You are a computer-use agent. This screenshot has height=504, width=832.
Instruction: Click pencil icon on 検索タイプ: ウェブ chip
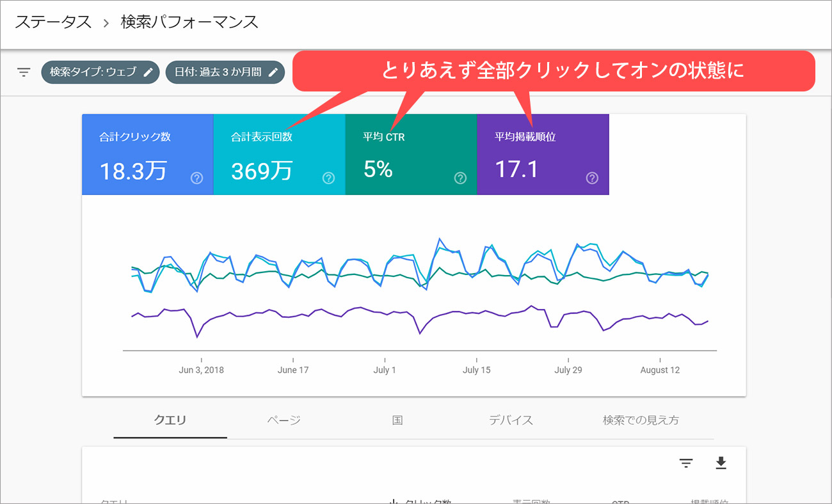point(148,72)
